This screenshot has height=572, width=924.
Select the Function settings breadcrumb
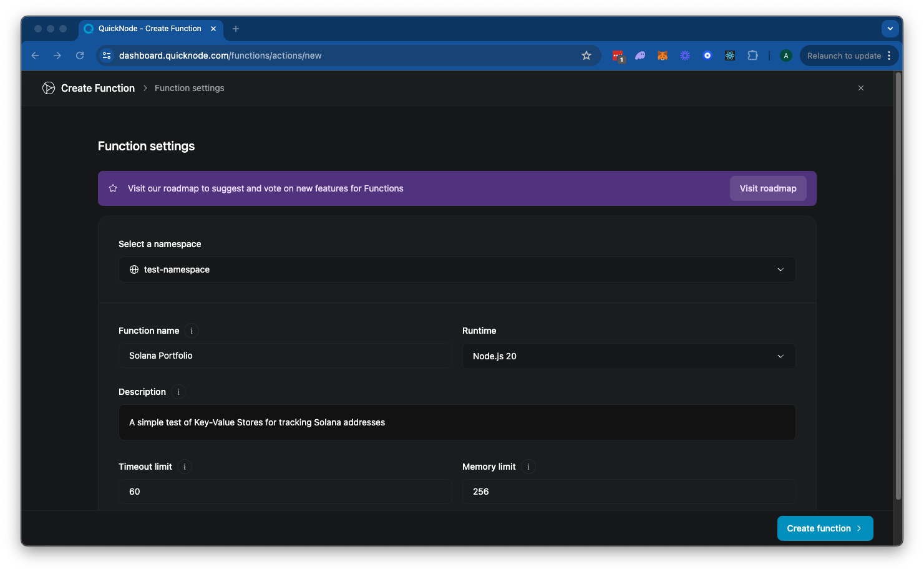pos(190,88)
